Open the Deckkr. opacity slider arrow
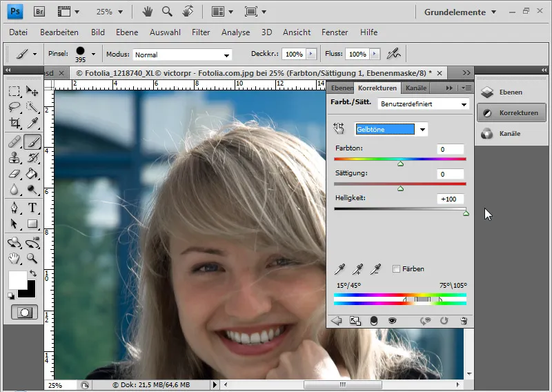The width and height of the screenshot is (552, 392). pos(311,54)
